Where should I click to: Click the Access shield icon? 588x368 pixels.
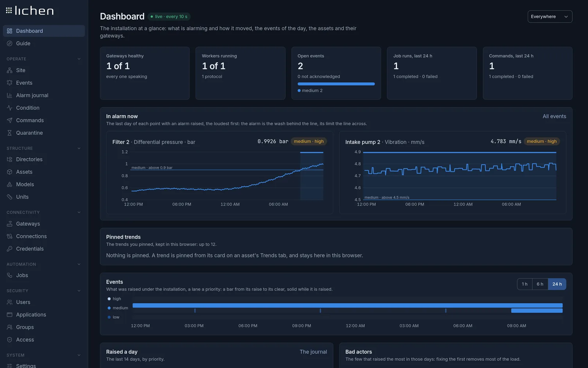(10, 340)
